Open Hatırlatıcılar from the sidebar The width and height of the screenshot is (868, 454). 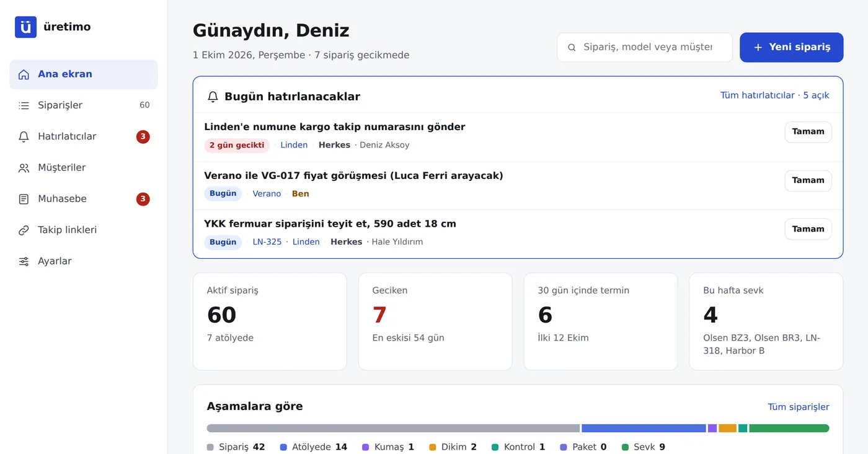84,137
